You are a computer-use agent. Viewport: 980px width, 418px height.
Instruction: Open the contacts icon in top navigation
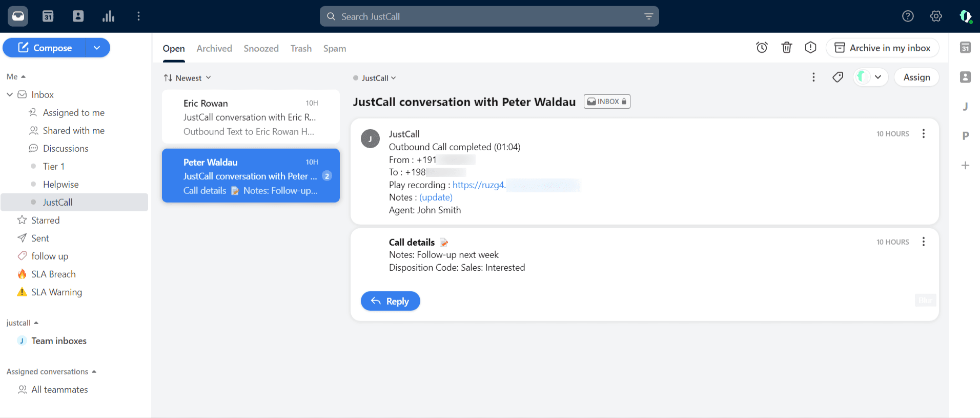click(78, 16)
